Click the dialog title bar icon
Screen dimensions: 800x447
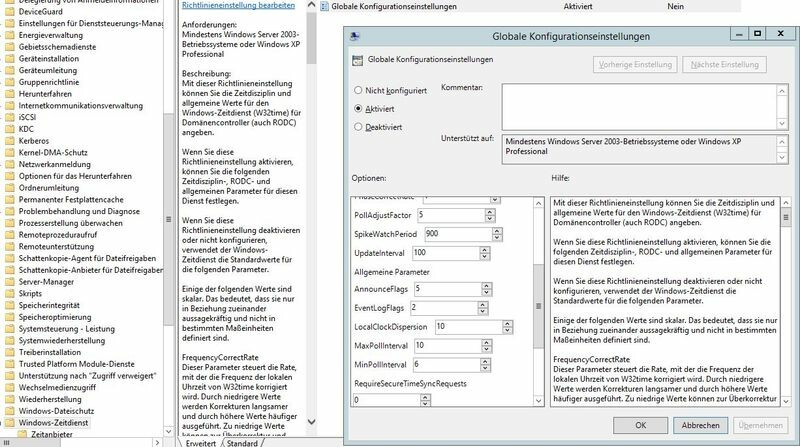355,36
